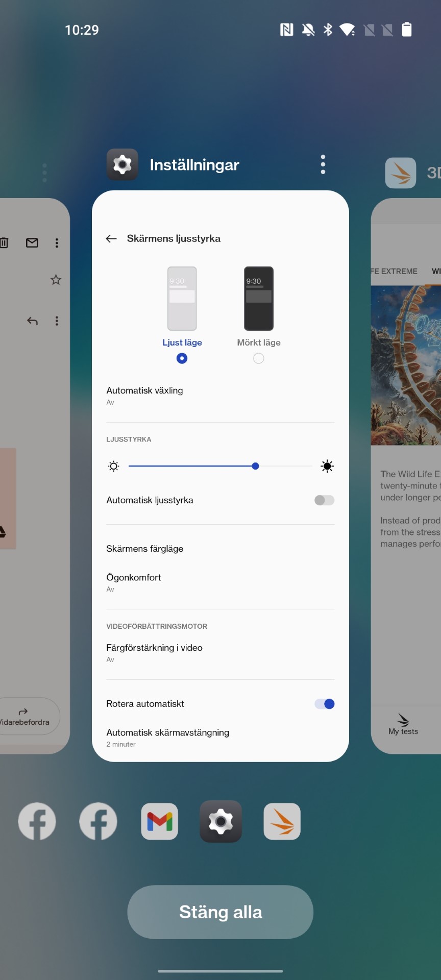441x980 pixels.
Task: Open the three-dot menu for Inställningar card
Action: pos(323,164)
